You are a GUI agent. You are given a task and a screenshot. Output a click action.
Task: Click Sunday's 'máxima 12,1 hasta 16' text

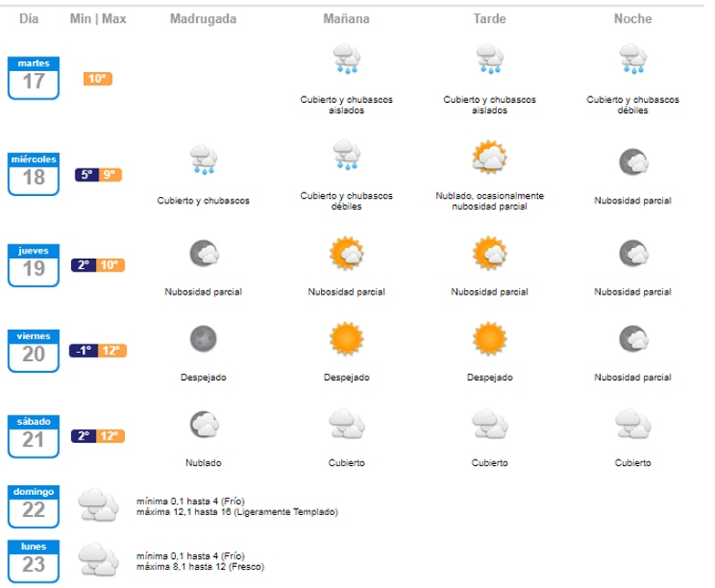coord(236,512)
